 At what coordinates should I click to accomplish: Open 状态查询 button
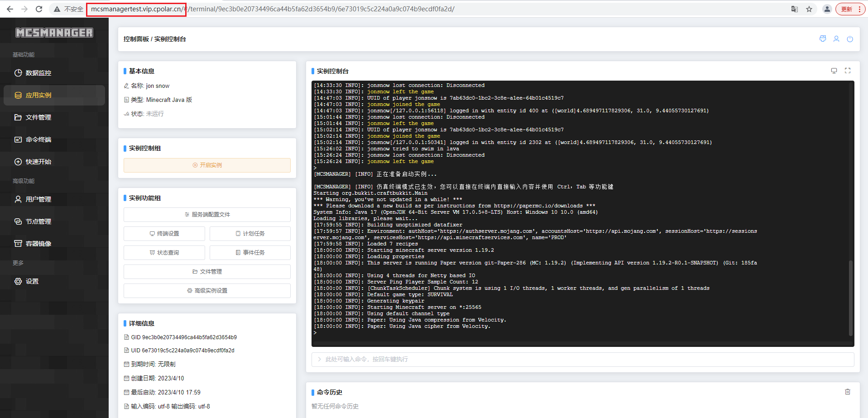pyautogui.click(x=164, y=253)
